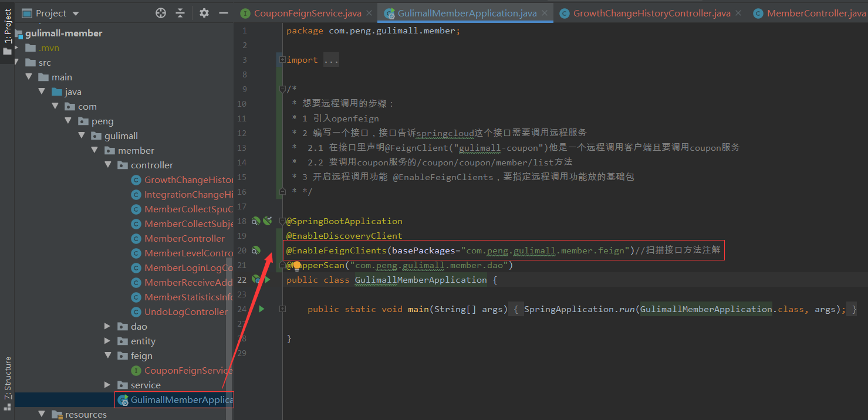Select the java source folder
Screen dimensions: 868x420
point(73,92)
